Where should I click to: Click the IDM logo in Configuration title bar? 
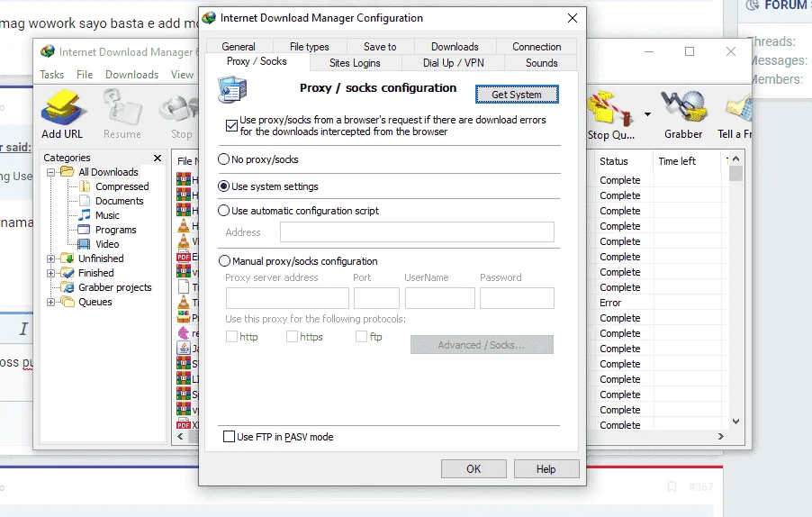coord(209,18)
